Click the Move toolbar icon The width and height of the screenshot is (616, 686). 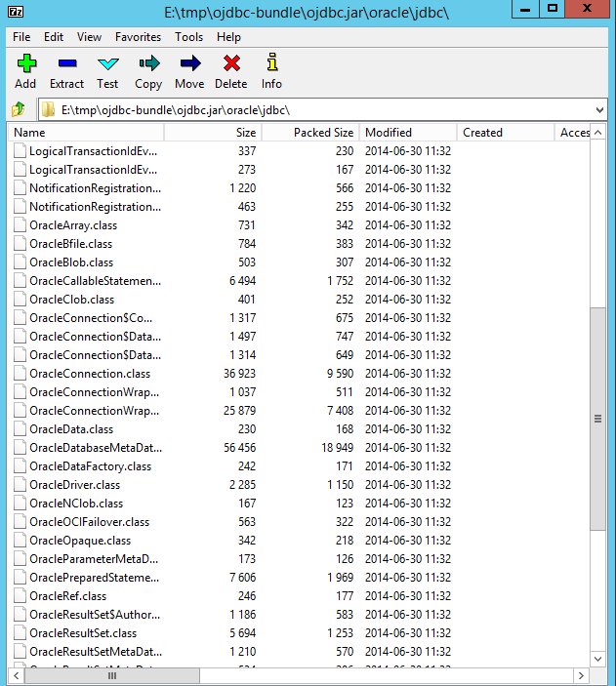[190, 63]
